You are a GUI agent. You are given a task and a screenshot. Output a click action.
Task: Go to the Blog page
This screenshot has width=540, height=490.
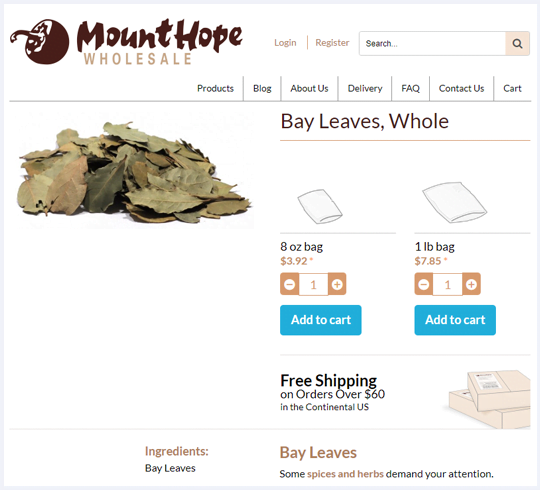point(262,88)
